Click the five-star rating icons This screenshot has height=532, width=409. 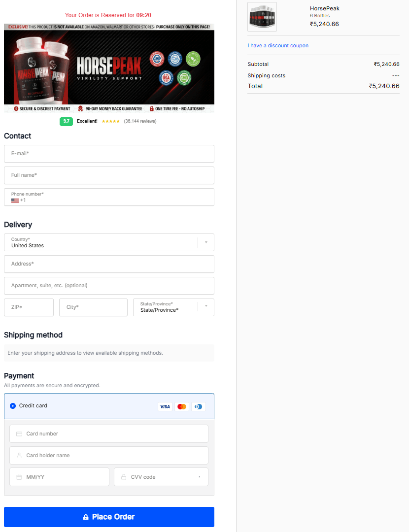point(110,121)
